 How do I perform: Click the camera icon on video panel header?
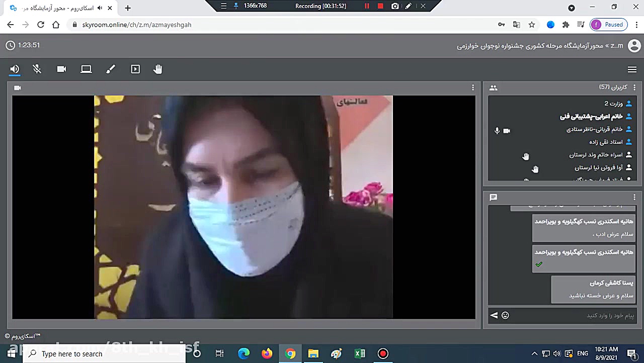point(18,88)
